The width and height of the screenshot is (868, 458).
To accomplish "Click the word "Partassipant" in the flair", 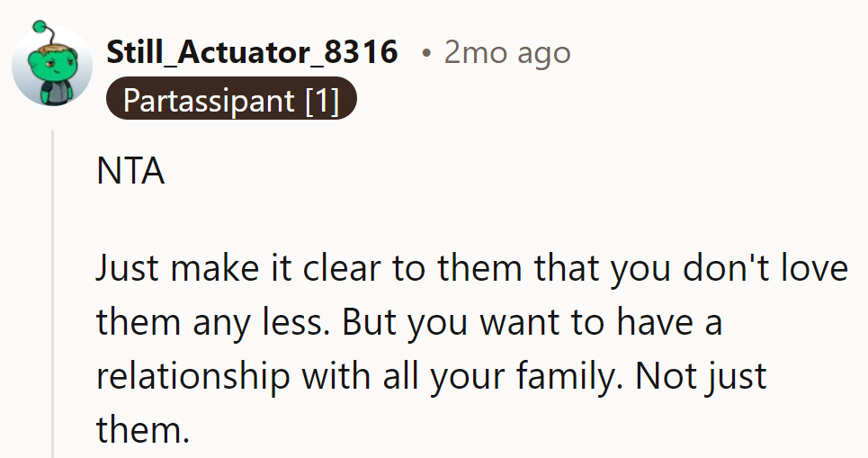I will (209, 100).
